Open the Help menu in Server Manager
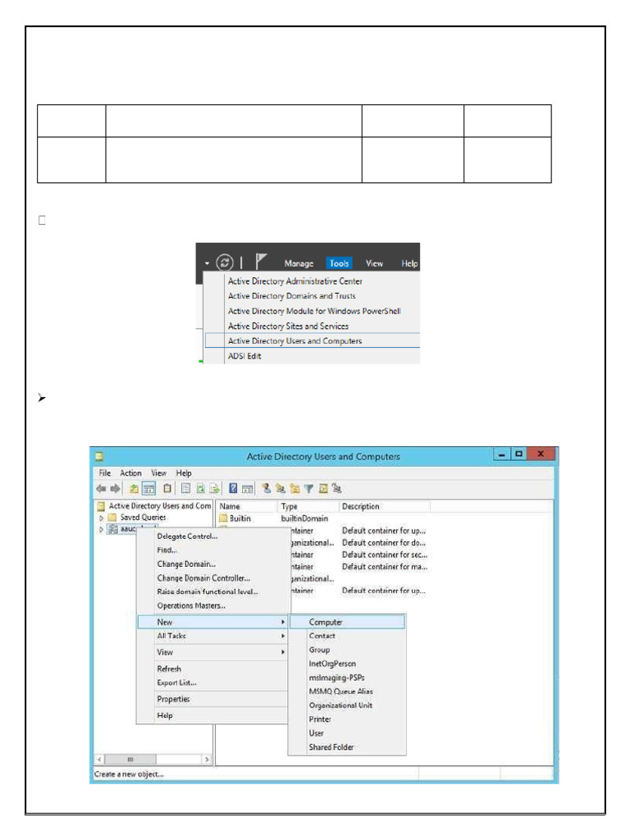Screen dimensions: 630x840 409,263
